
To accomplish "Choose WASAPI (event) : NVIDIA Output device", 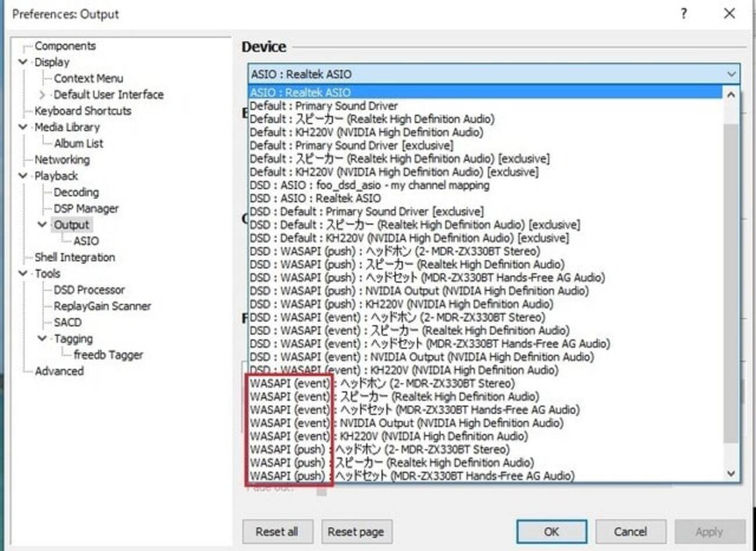I will click(x=486, y=423).
